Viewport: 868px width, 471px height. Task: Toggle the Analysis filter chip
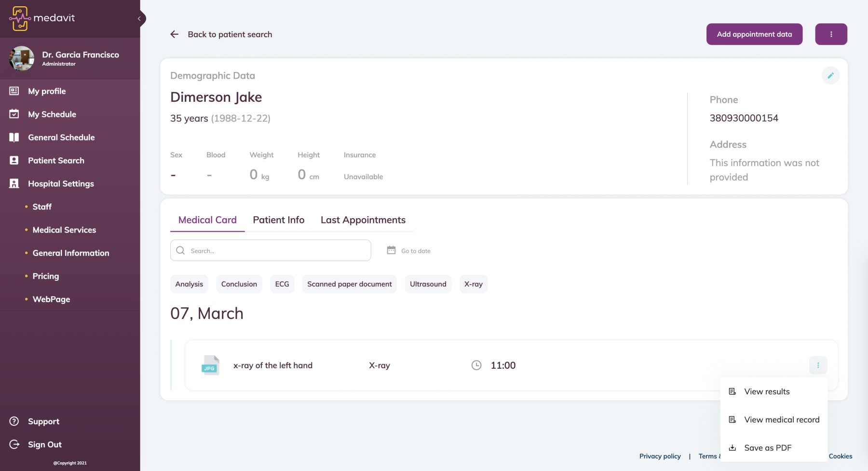pos(189,284)
